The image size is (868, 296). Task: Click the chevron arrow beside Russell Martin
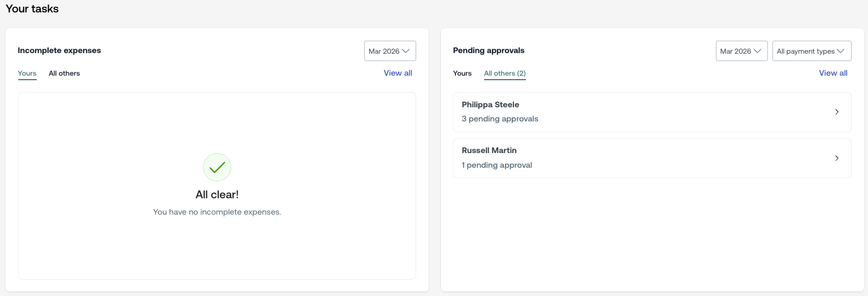pos(837,158)
